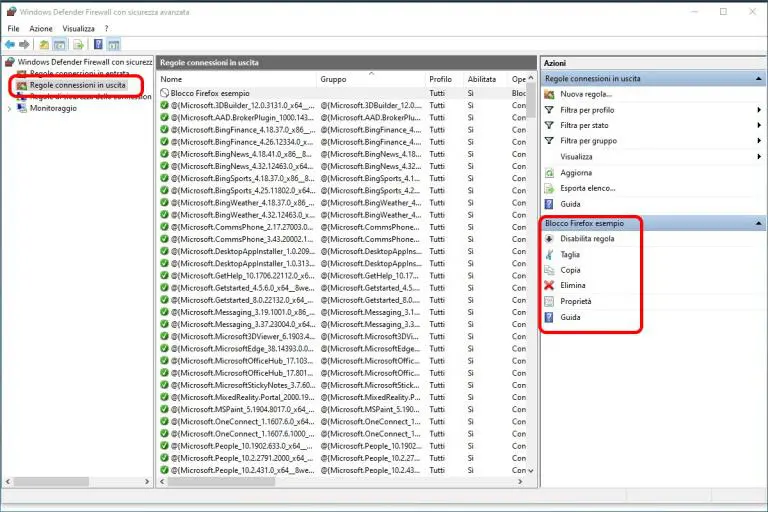The height and width of the screenshot is (512, 768).
Task: Select Windows Defender Firewall con sicurezza root node
Action: point(85,62)
